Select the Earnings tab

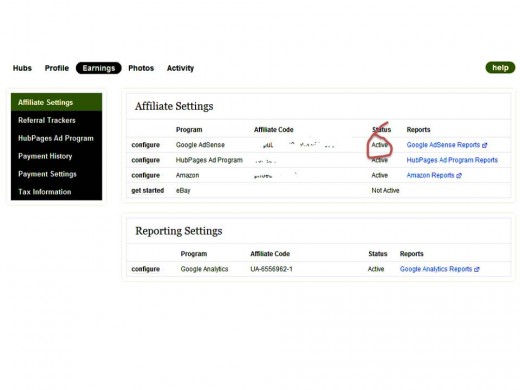[99, 68]
